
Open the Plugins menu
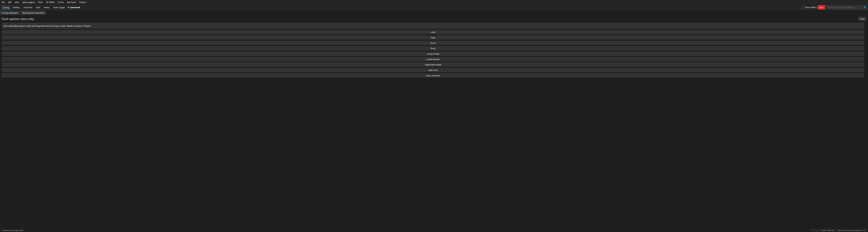pyautogui.click(x=83, y=2)
